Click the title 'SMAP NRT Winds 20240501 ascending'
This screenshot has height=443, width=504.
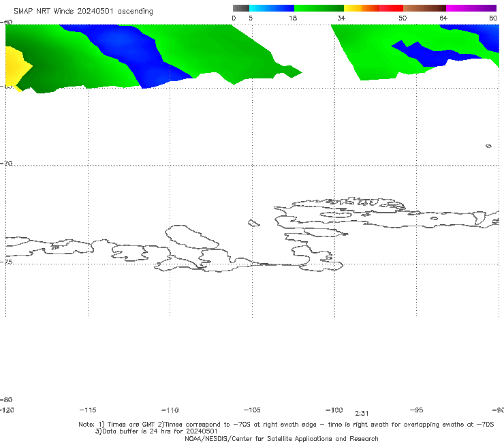coord(83,11)
